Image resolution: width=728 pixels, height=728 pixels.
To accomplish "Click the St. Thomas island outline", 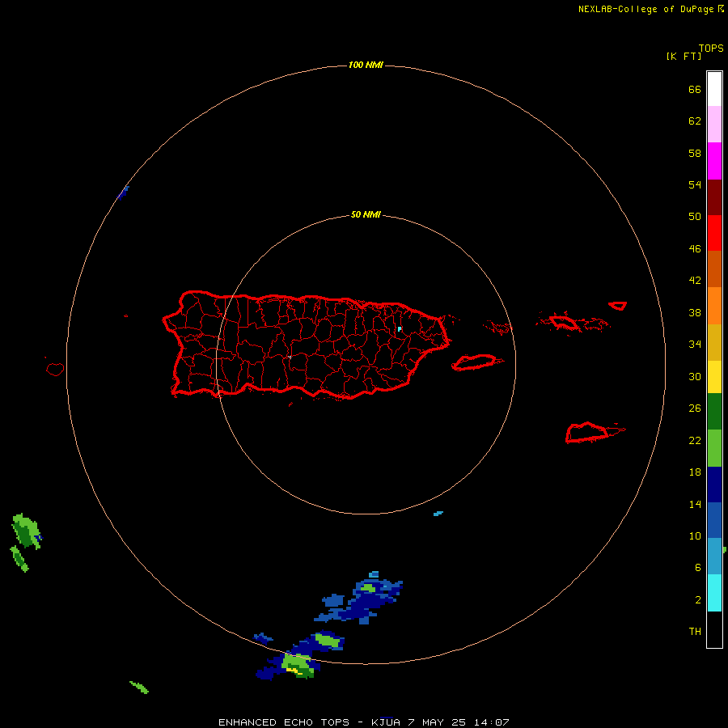I will pyautogui.click(x=564, y=322).
